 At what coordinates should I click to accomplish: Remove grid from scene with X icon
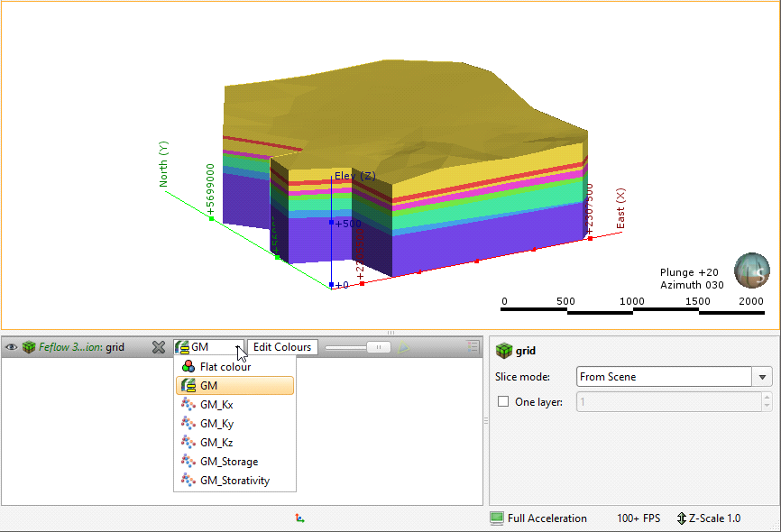coord(158,347)
